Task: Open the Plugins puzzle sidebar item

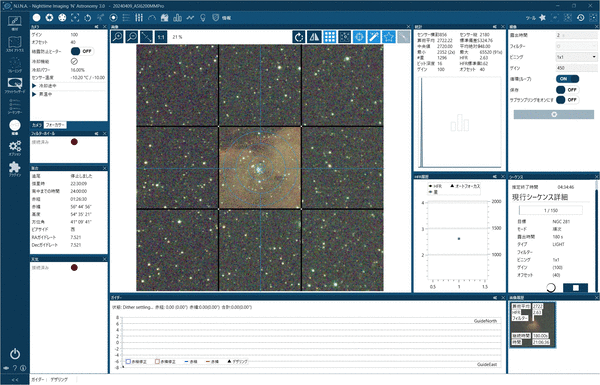Action: [15, 169]
